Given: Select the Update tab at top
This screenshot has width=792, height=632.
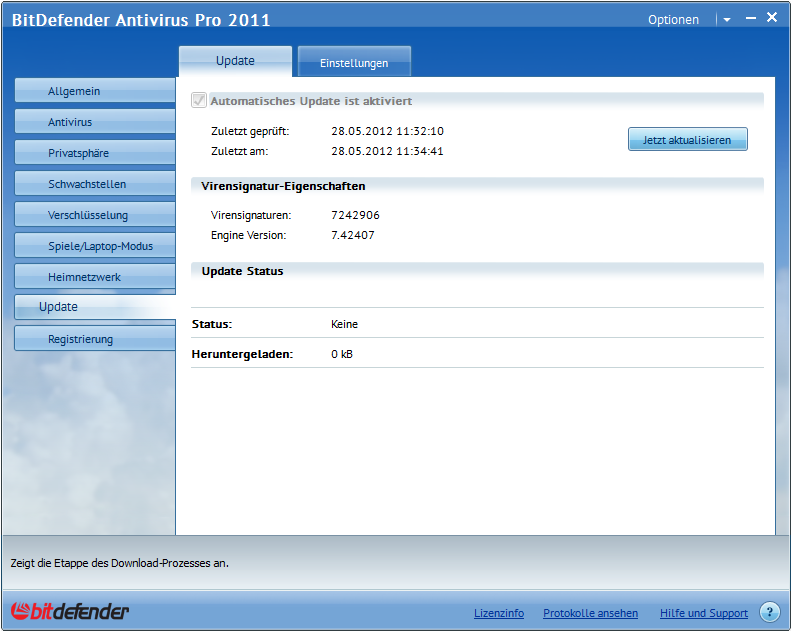Looking at the screenshot, I should tap(235, 61).
